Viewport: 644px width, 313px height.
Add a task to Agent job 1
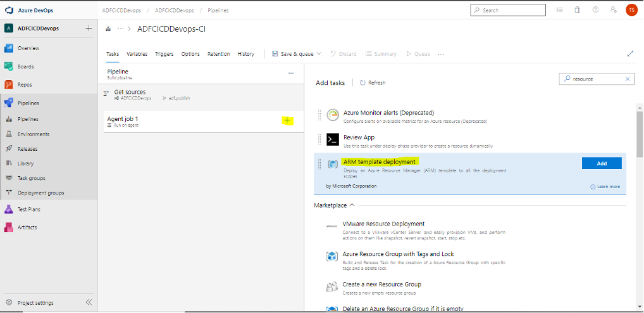(x=287, y=120)
